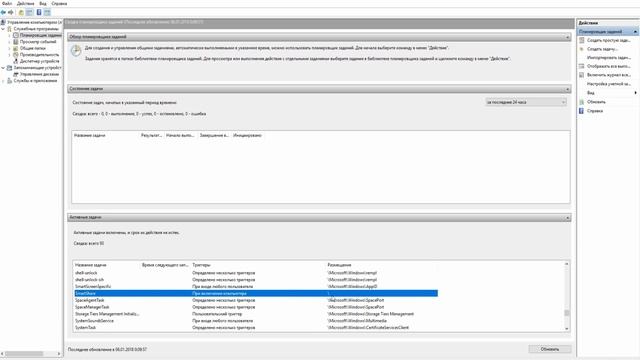Click the Display All Running Tasks icon
Viewport: 640px width, 360px height.
[x=582, y=66]
